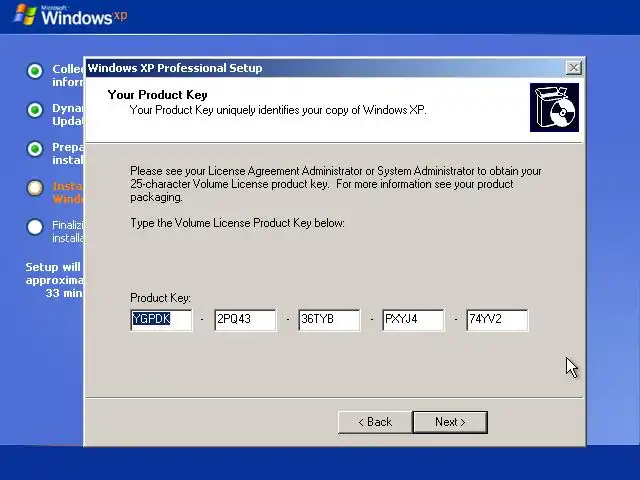Click the 'Please see your License Agreement Administrator' paragraph
This screenshot has height=480, width=640.
click(336, 184)
